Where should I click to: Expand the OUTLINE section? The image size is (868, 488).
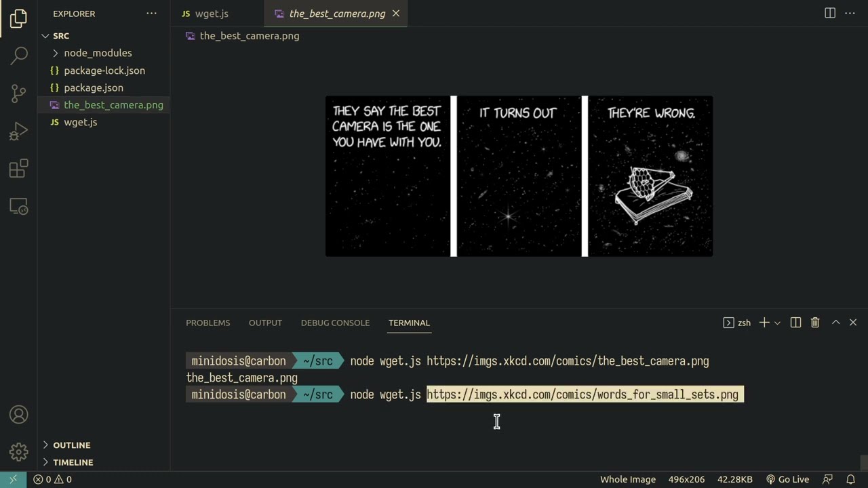[104, 445]
